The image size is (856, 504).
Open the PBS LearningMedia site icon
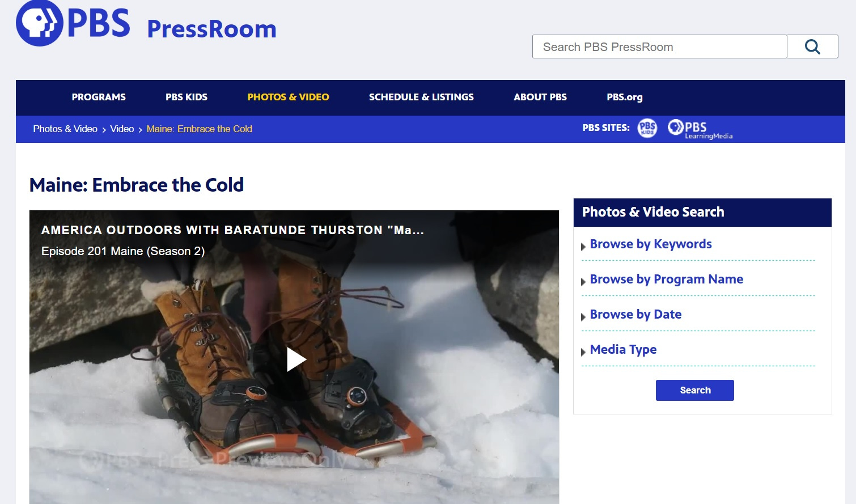coord(700,129)
